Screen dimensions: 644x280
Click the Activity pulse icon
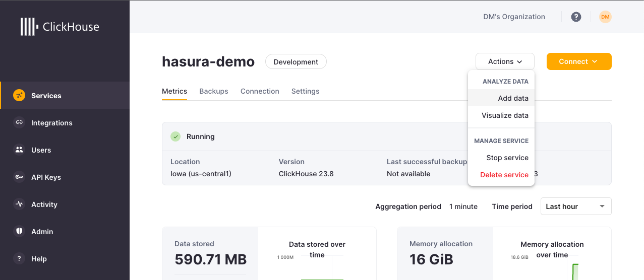(19, 204)
